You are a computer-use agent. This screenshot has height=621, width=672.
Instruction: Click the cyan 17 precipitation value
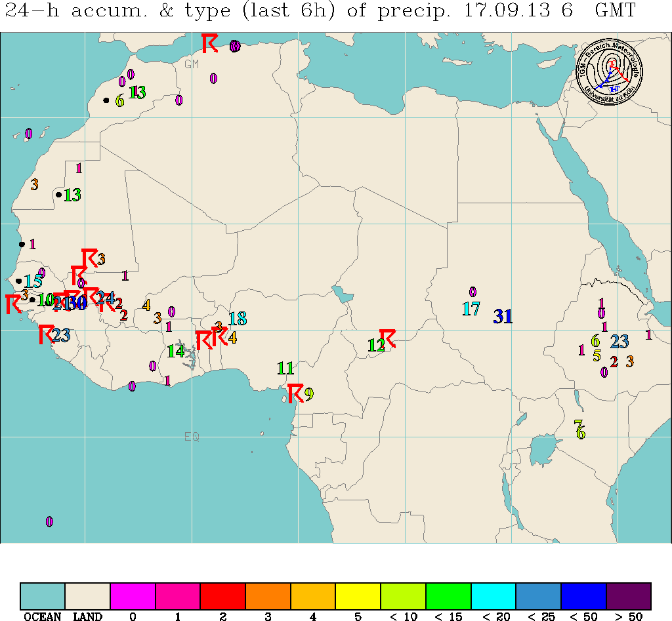point(471,309)
